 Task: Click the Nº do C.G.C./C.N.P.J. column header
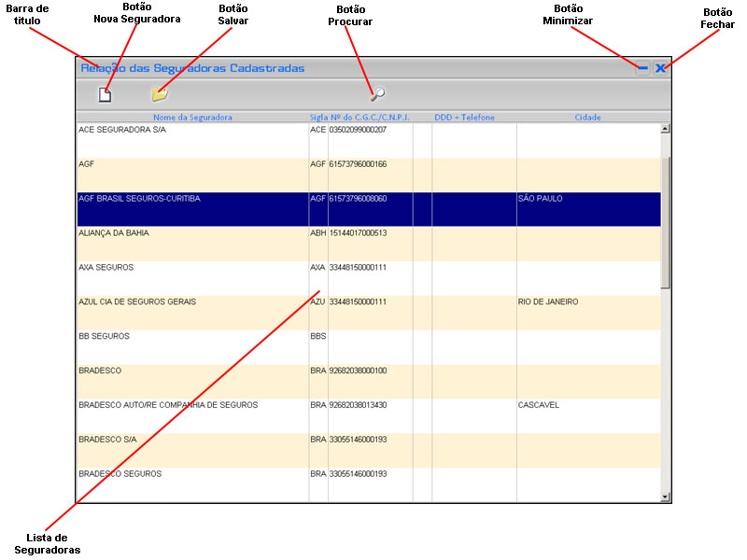click(x=371, y=118)
